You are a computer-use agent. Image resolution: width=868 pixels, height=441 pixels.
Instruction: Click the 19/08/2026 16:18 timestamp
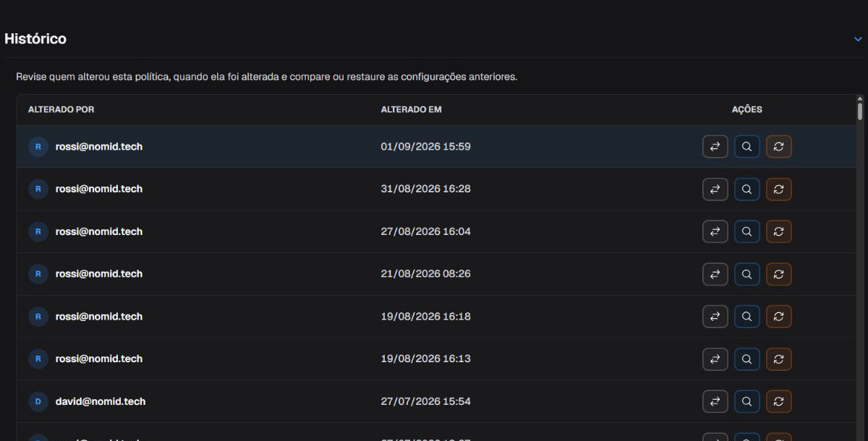[x=426, y=317]
